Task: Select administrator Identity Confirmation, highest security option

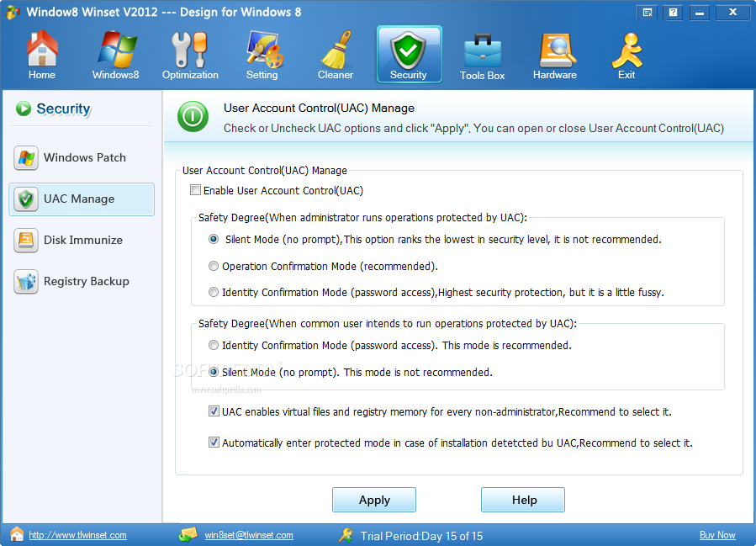Action: click(x=214, y=292)
